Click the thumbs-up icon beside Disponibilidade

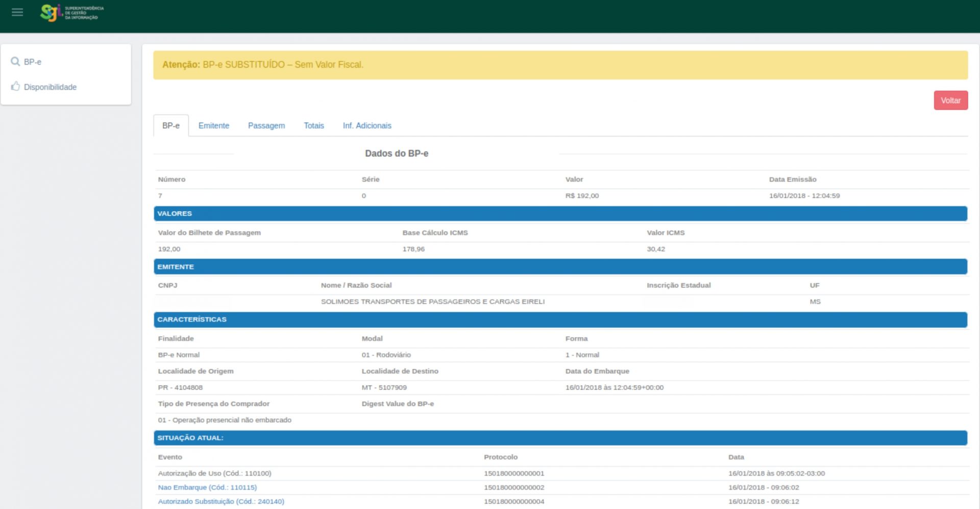point(15,87)
